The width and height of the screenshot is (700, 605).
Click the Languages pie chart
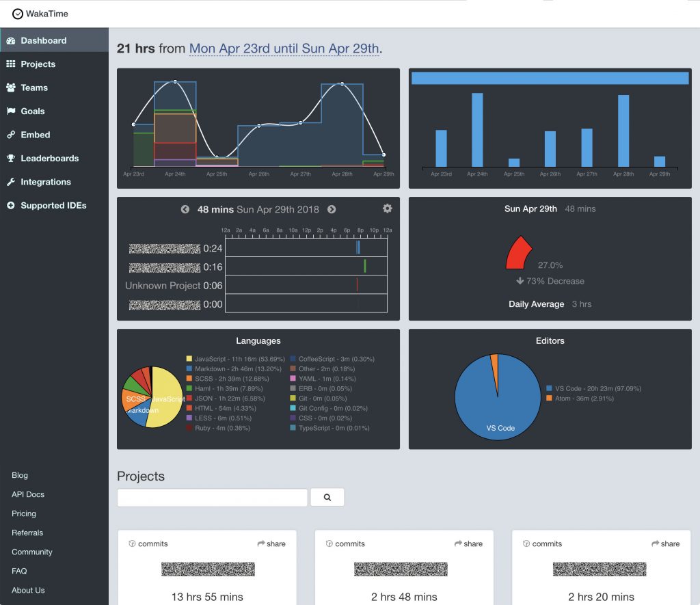coord(152,397)
